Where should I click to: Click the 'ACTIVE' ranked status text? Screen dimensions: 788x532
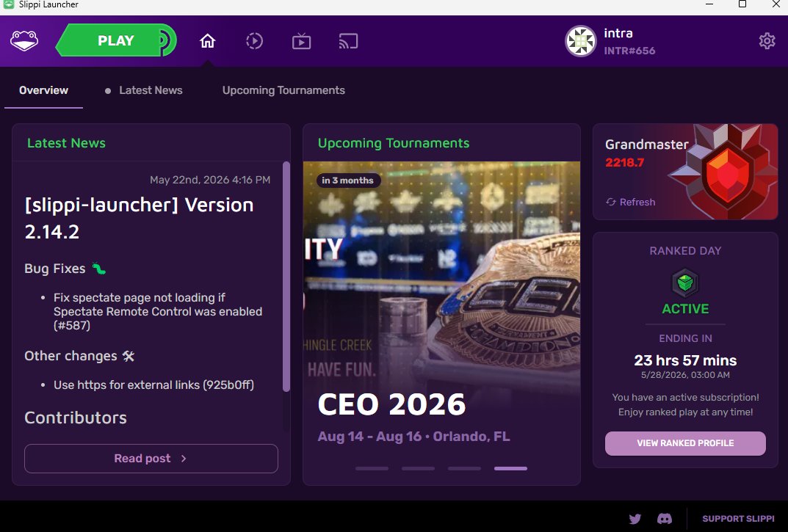[685, 309]
